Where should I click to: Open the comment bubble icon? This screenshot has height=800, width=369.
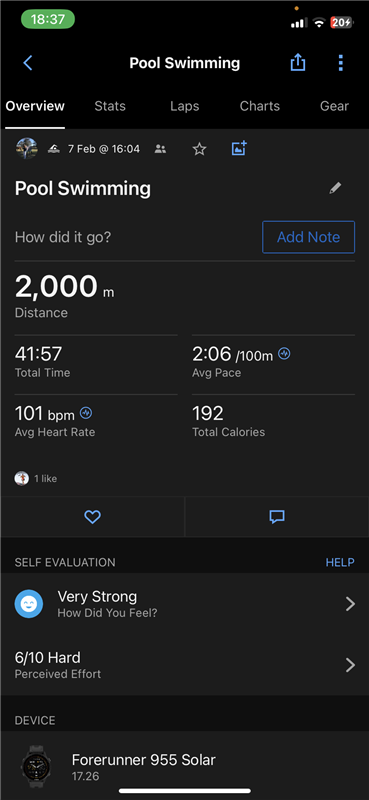pyautogui.click(x=277, y=517)
